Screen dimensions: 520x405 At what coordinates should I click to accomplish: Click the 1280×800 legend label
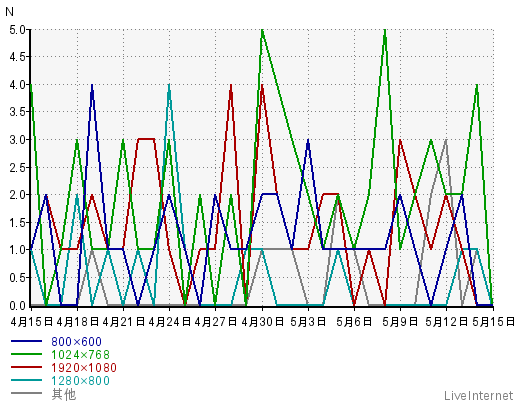pos(80,381)
